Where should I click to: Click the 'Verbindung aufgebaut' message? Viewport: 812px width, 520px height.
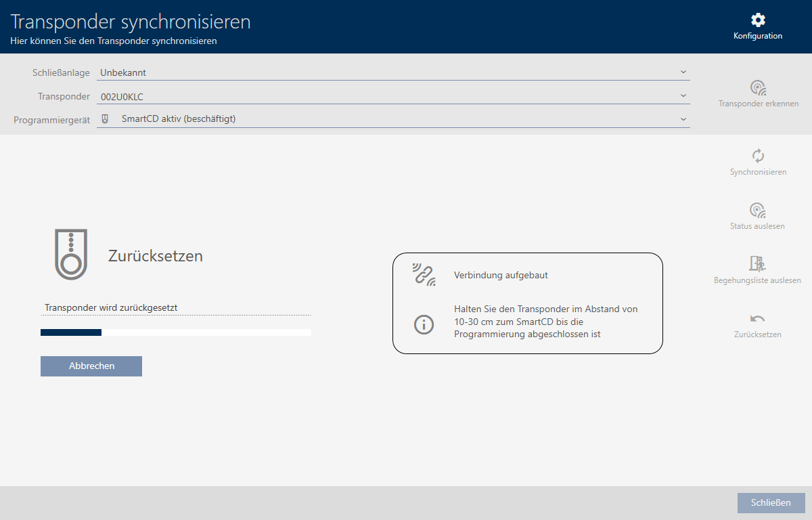click(501, 276)
